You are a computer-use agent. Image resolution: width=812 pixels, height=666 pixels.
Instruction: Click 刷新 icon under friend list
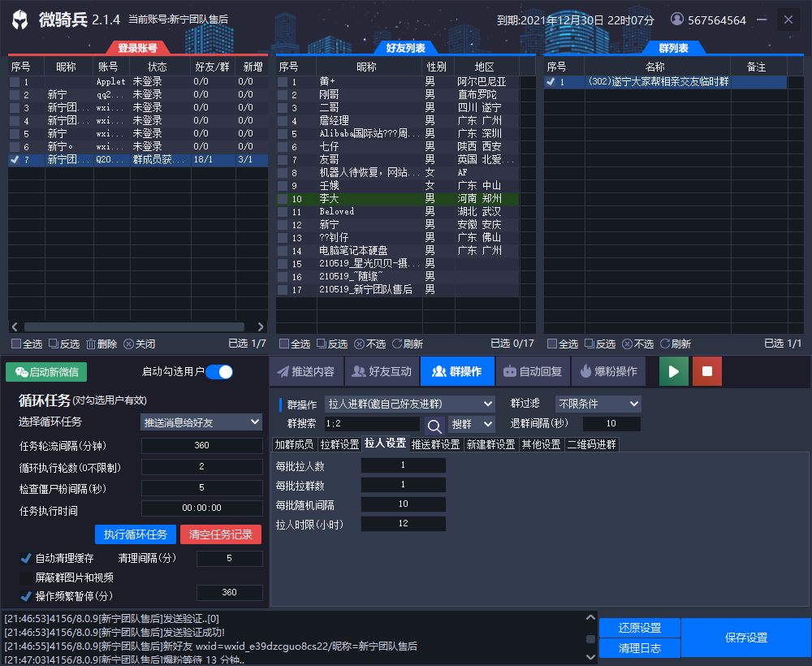[x=397, y=344]
